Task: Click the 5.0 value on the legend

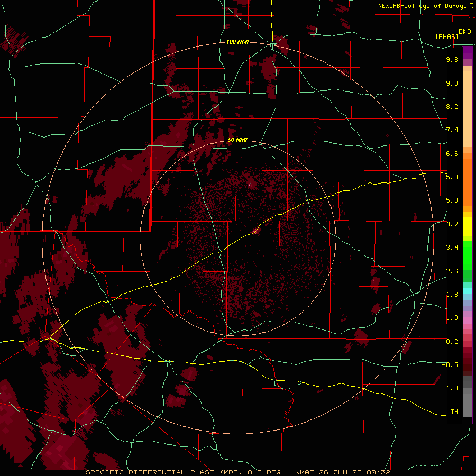Action: (x=452, y=200)
